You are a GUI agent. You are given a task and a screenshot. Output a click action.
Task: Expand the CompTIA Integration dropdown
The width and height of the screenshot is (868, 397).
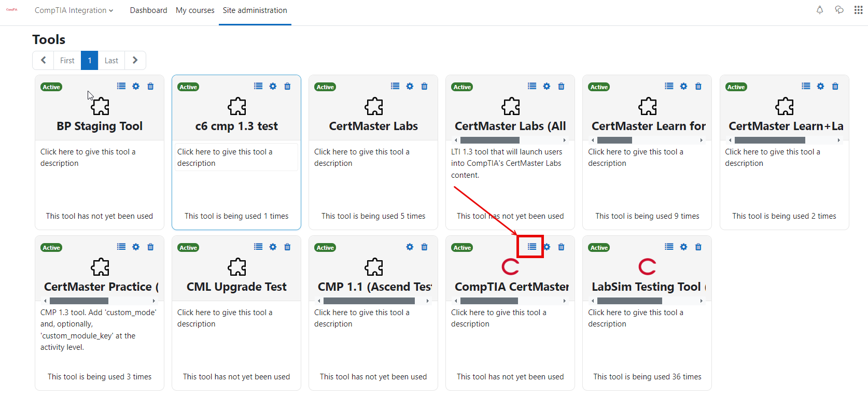[74, 10]
